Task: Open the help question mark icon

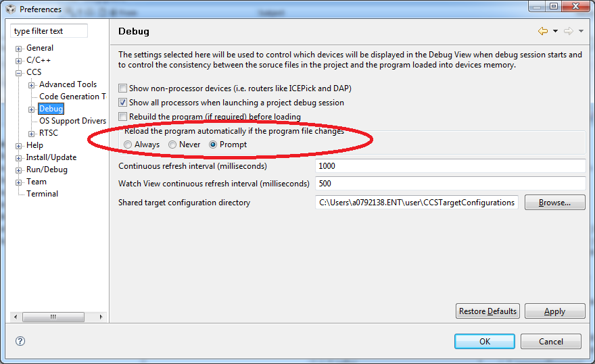Action: 20,342
